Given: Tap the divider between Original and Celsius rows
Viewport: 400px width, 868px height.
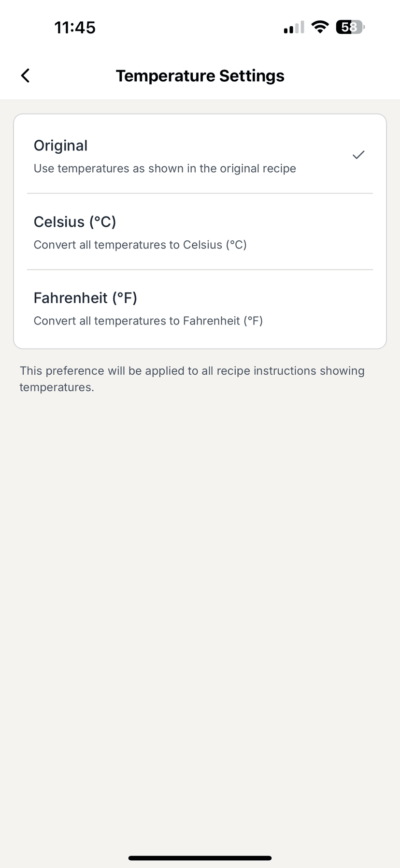Looking at the screenshot, I should click(200, 193).
